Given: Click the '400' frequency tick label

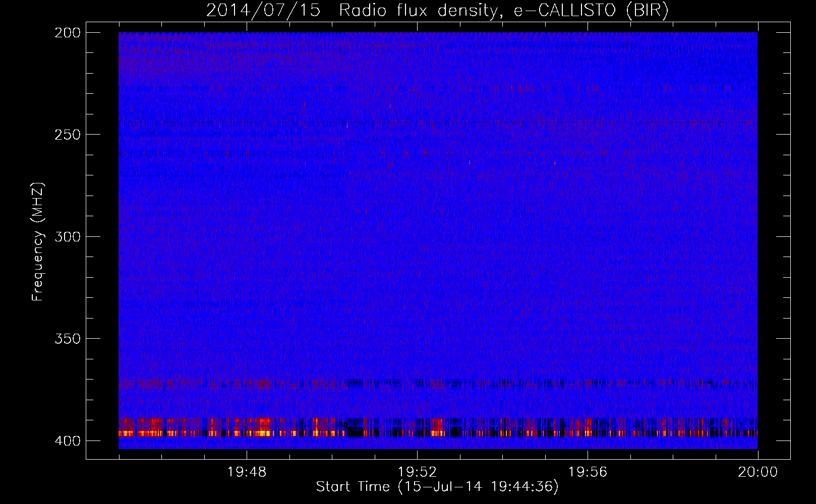Looking at the screenshot, I should tap(67, 441).
